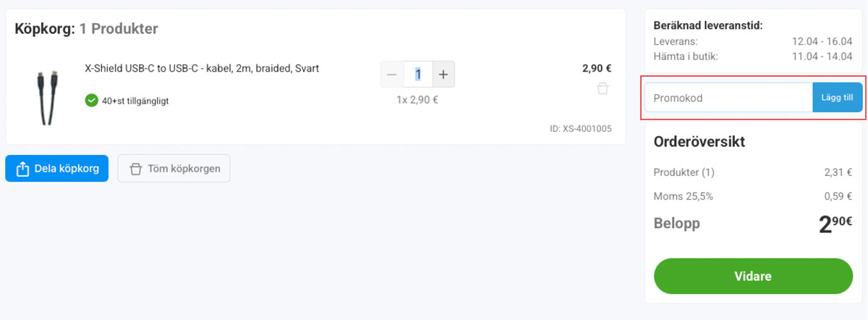Open the X-Shield USB-C cable product link
This screenshot has height=320, width=868.
click(x=202, y=69)
